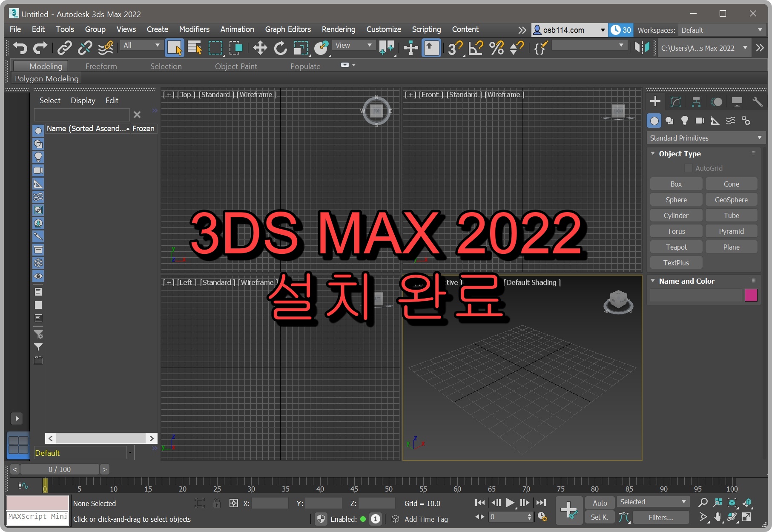Toggle Auto Key animation mode
This screenshot has width=772, height=532.
599,503
